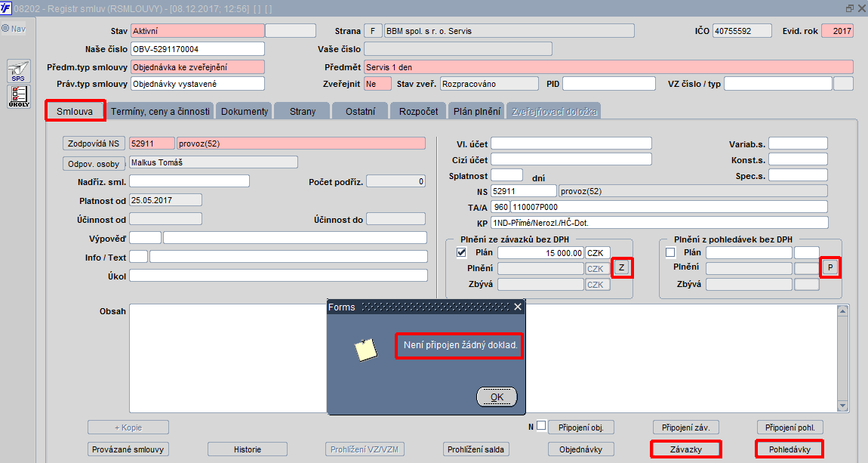868x463 pixels.
Task: Click the Vl. účet field
Action: (x=571, y=144)
